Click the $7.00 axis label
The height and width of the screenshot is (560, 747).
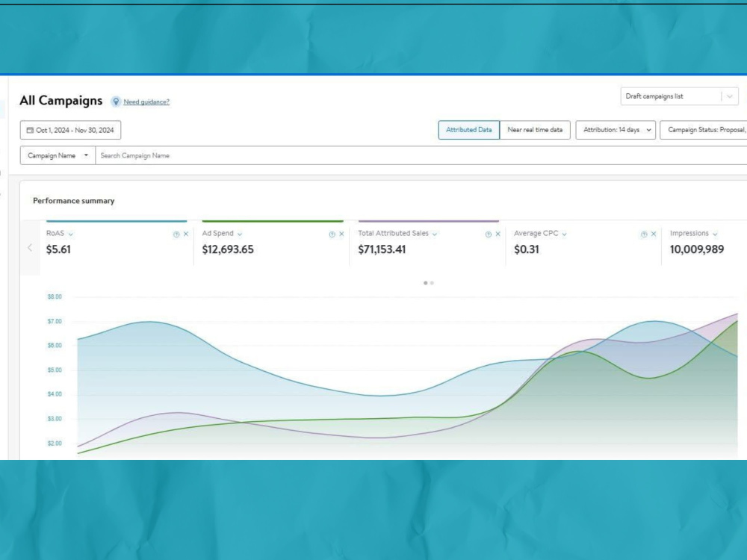[55, 321]
